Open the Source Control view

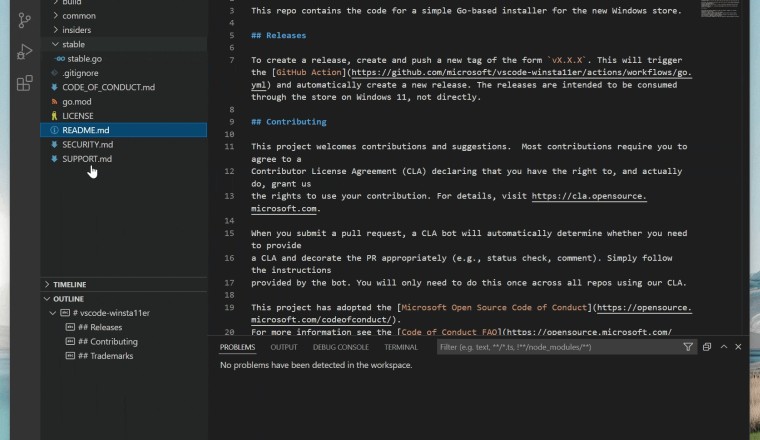click(24, 20)
